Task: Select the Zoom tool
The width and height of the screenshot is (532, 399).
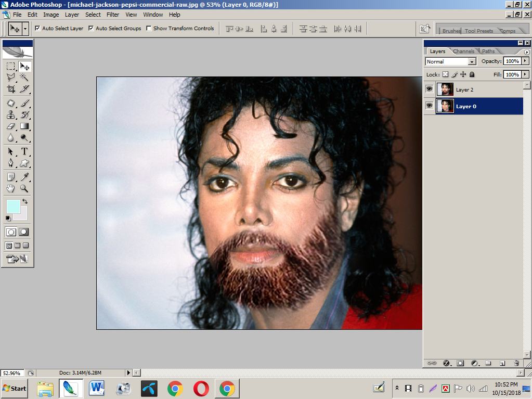Action: (x=24, y=188)
